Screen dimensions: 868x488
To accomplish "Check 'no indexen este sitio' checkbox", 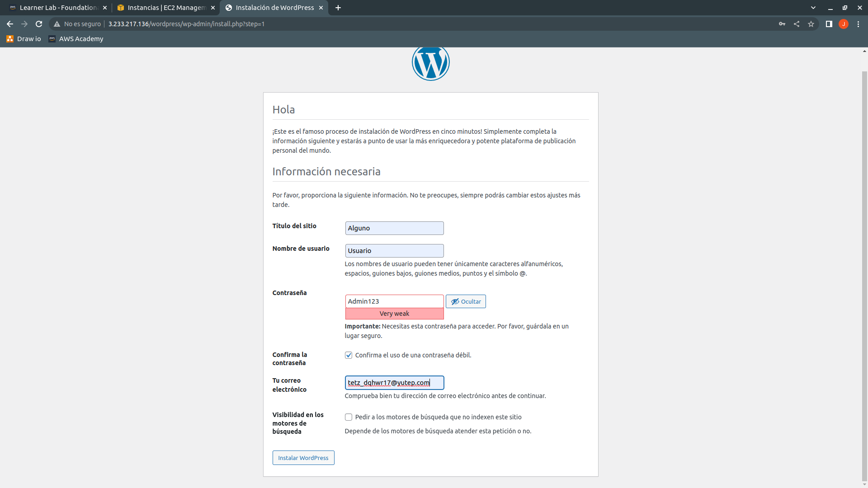I will pyautogui.click(x=349, y=417).
